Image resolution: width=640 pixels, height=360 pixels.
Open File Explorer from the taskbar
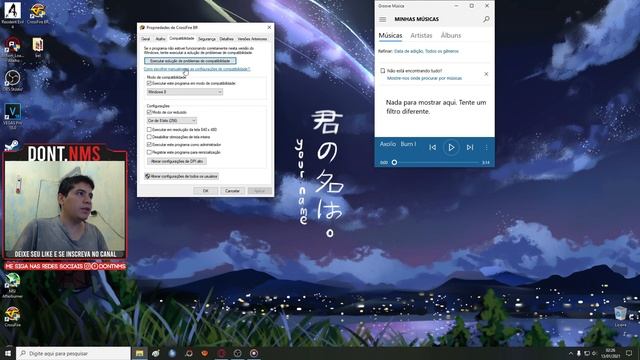(140, 353)
